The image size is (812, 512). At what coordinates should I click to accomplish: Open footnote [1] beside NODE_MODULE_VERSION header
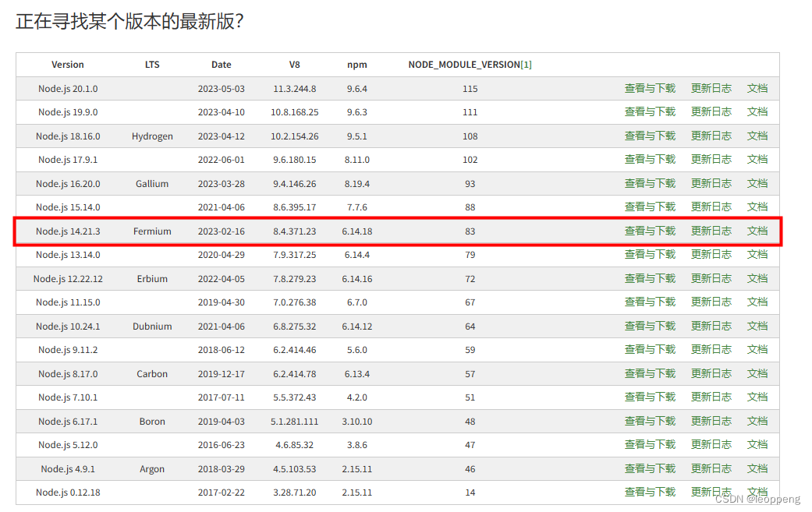[527, 65]
